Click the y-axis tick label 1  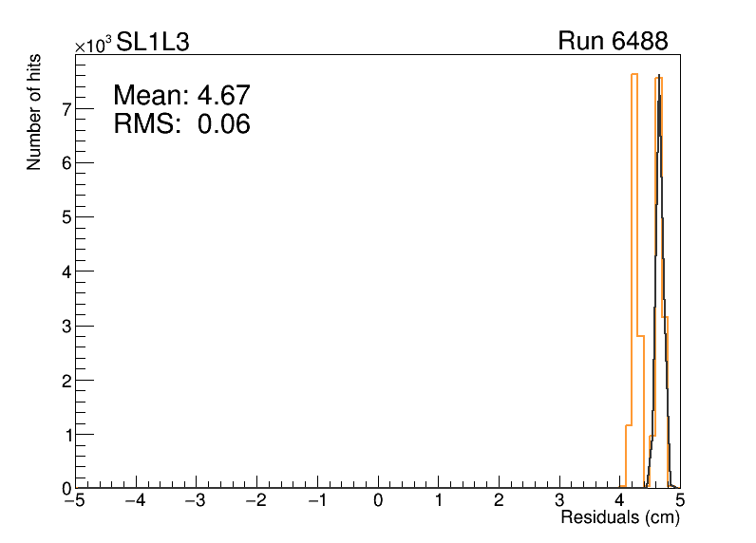coord(66,435)
